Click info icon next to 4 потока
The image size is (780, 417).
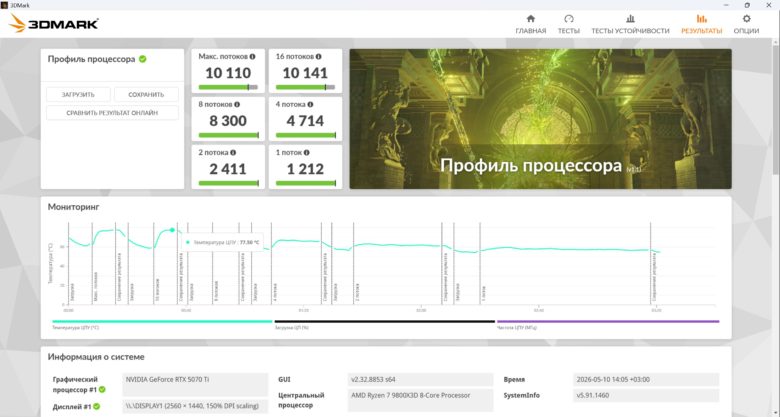(x=310, y=104)
